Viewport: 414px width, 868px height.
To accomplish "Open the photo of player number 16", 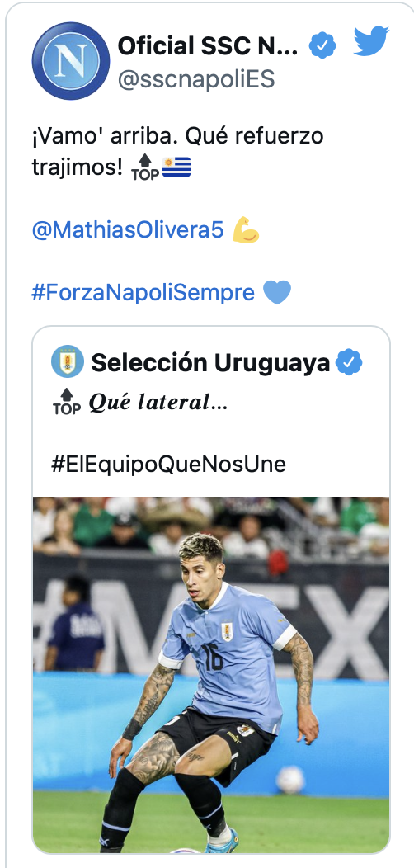I will coord(211,674).
